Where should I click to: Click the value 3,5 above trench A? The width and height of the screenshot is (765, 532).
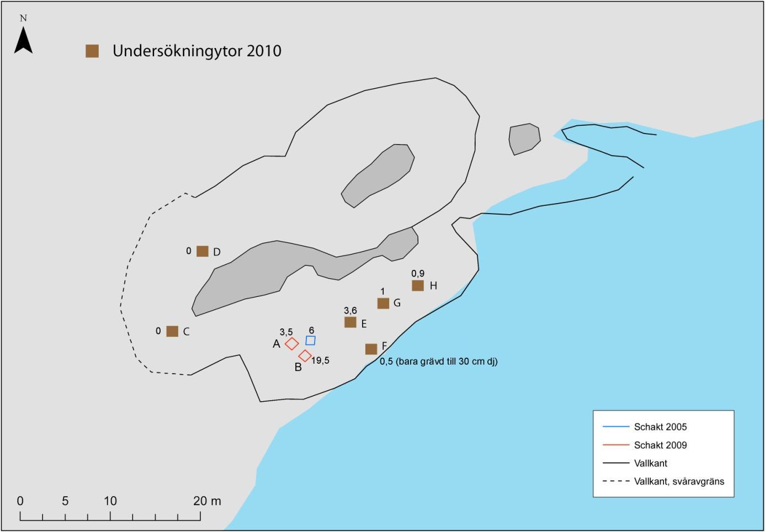[286, 332]
